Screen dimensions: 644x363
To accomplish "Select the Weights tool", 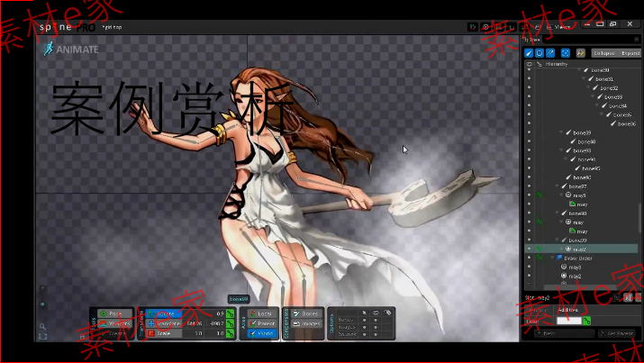I will point(114,323).
